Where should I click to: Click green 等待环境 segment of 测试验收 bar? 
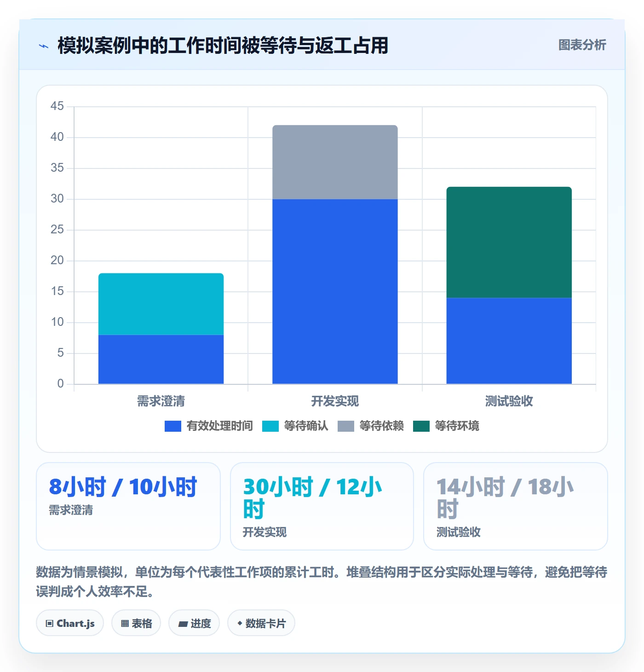click(509, 243)
